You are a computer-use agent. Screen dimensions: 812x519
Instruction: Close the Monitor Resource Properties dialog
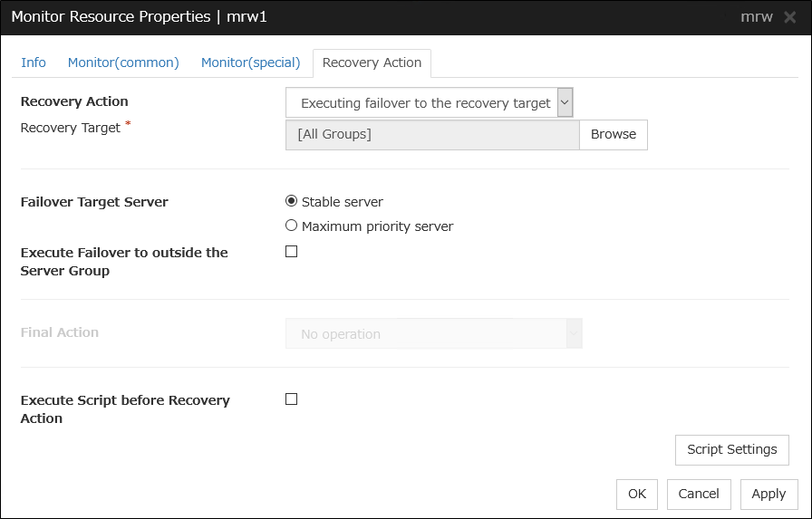click(x=789, y=17)
